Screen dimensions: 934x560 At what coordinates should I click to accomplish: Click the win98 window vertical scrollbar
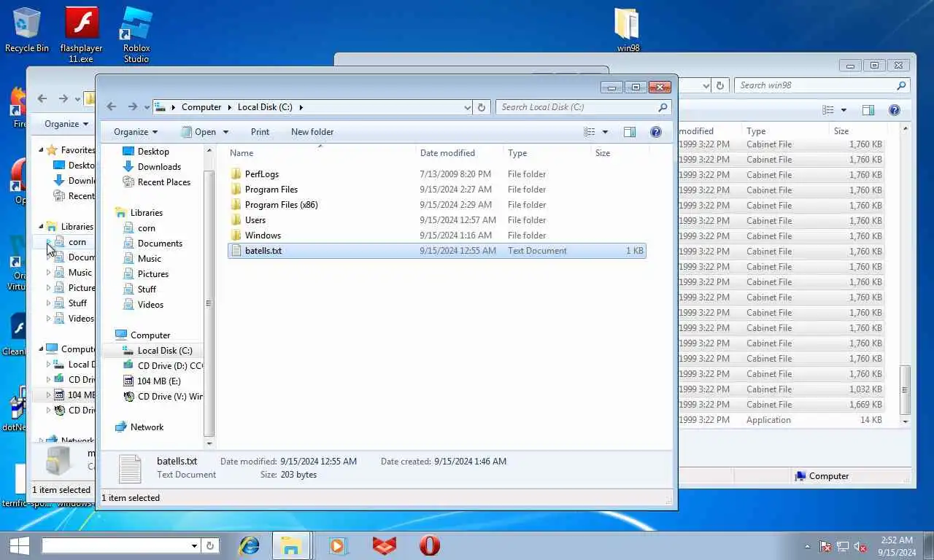[x=906, y=390]
